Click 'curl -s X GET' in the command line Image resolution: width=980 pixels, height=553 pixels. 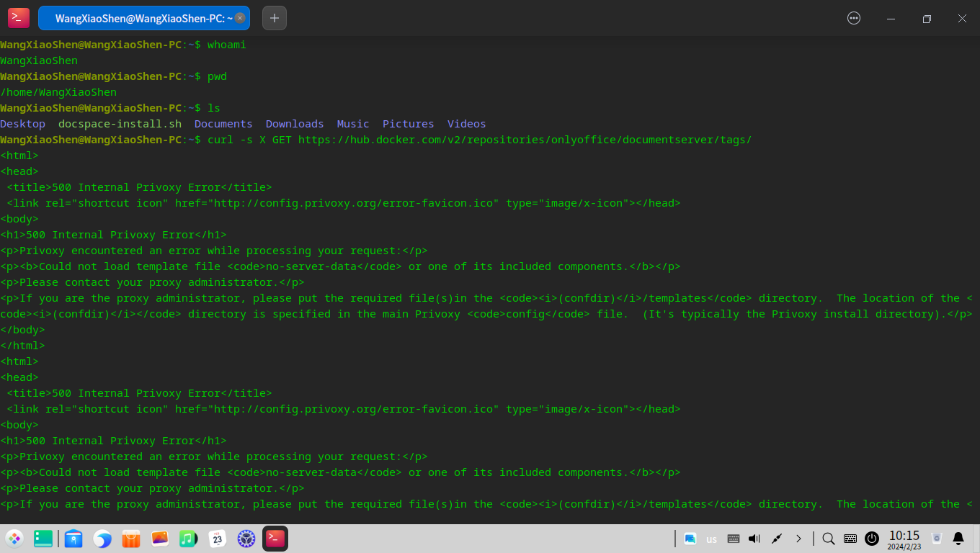click(x=249, y=140)
